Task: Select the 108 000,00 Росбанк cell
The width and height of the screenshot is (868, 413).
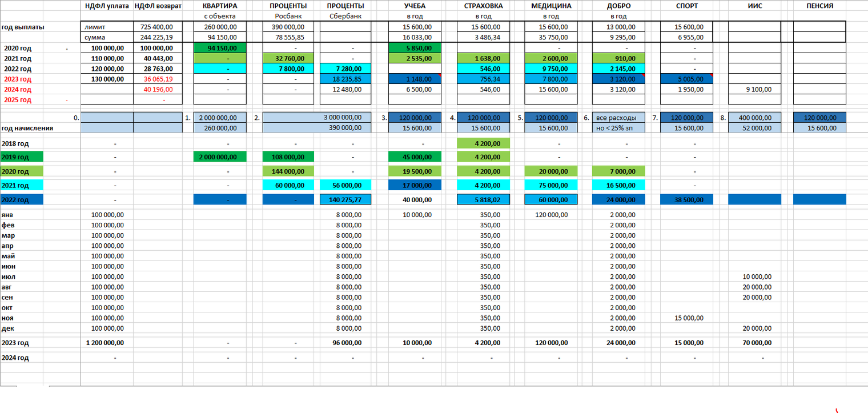Action: coord(288,157)
